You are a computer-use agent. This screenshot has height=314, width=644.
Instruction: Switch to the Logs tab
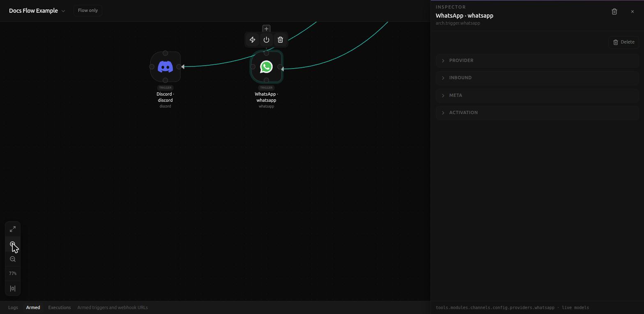tap(13, 307)
